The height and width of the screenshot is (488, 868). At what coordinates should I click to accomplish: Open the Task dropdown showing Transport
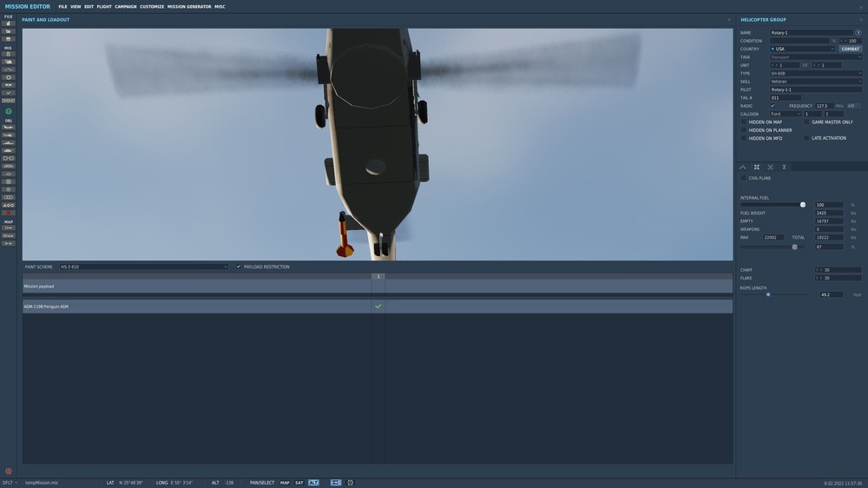(815, 57)
